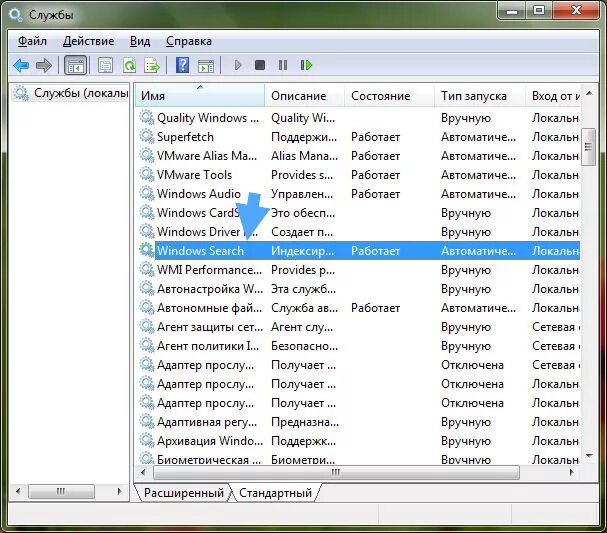Sort by the Состояние column header
This screenshot has height=533, width=607.
tap(389, 96)
